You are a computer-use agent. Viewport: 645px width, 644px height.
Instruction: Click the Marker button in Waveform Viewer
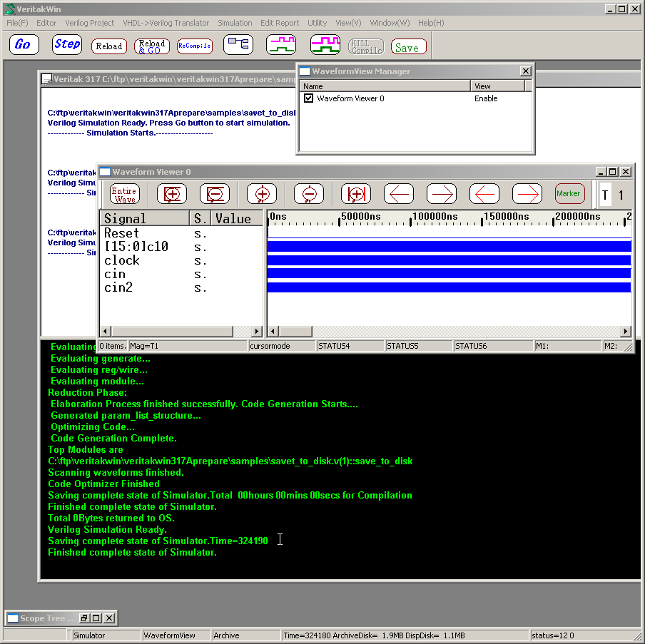coord(569,194)
